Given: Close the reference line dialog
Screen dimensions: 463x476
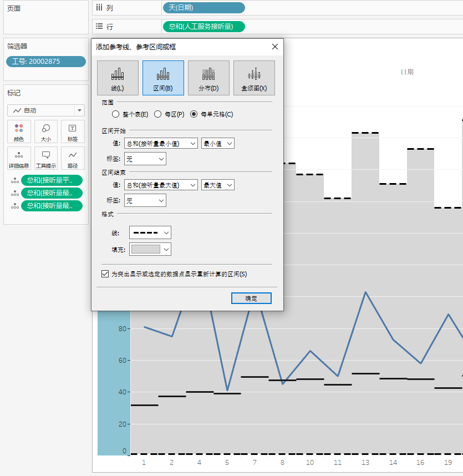Looking at the screenshot, I should click(x=275, y=47).
